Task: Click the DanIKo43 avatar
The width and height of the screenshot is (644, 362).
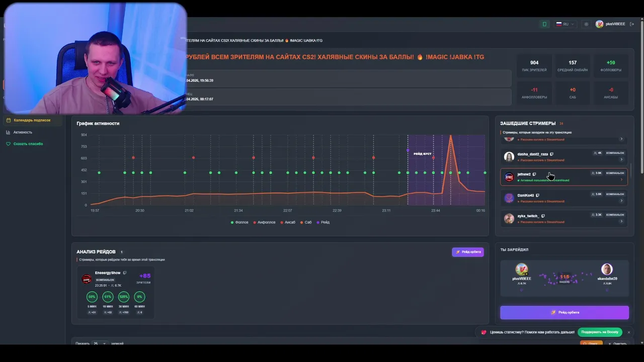Action: (509, 198)
